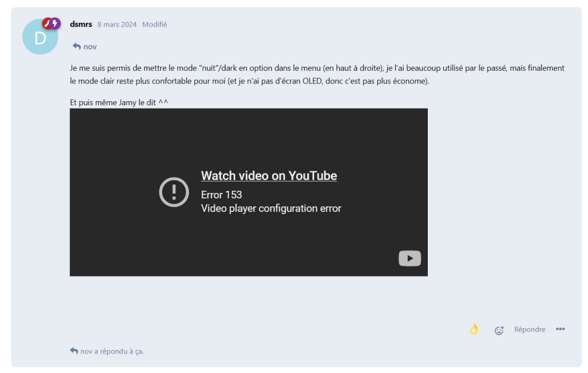The image size is (588, 373).
Task: Click the "8 mars 2024" post timestamp
Action: pyautogui.click(x=117, y=24)
